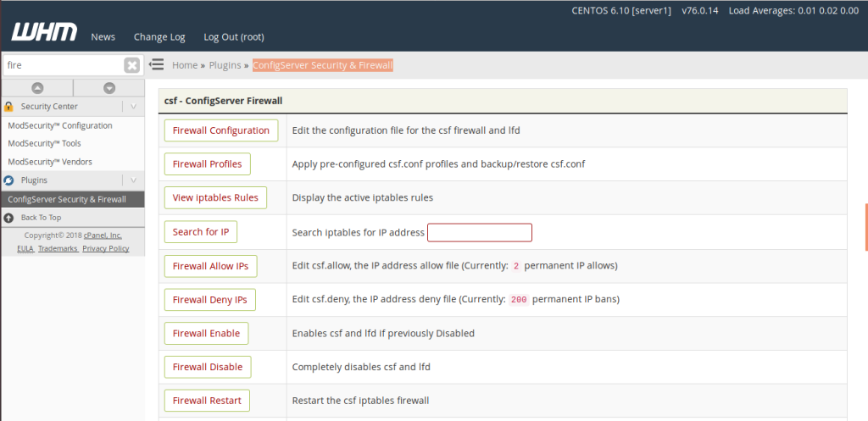Click ConfigServer Security & Firewall breadcrumb

(x=323, y=65)
